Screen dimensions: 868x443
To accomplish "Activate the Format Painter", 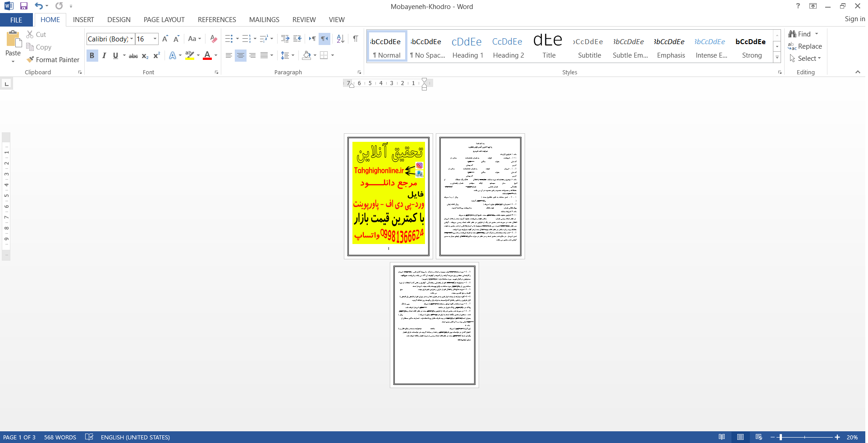I will (x=53, y=59).
